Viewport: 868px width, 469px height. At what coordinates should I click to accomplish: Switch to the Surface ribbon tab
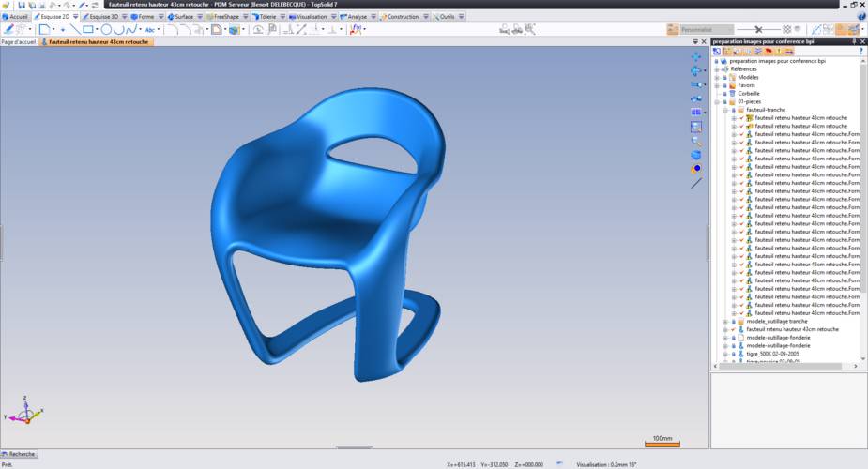tap(184, 16)
